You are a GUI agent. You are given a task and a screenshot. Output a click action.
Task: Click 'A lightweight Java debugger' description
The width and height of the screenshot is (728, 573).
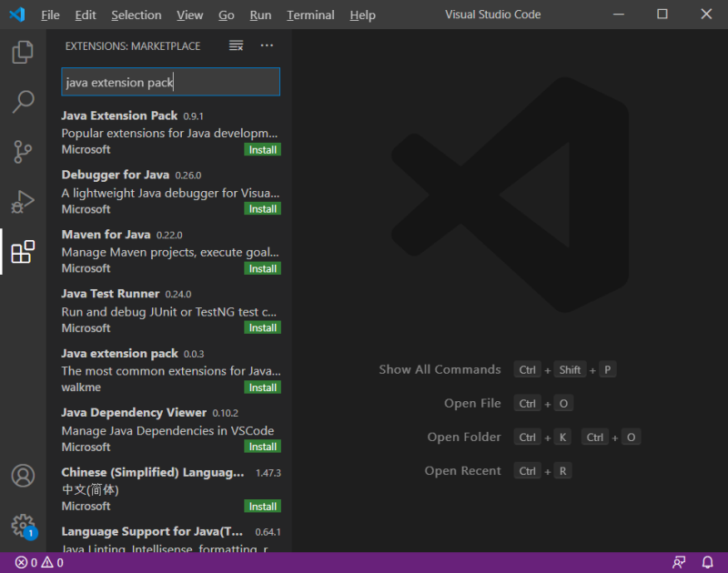coord(170,193)
